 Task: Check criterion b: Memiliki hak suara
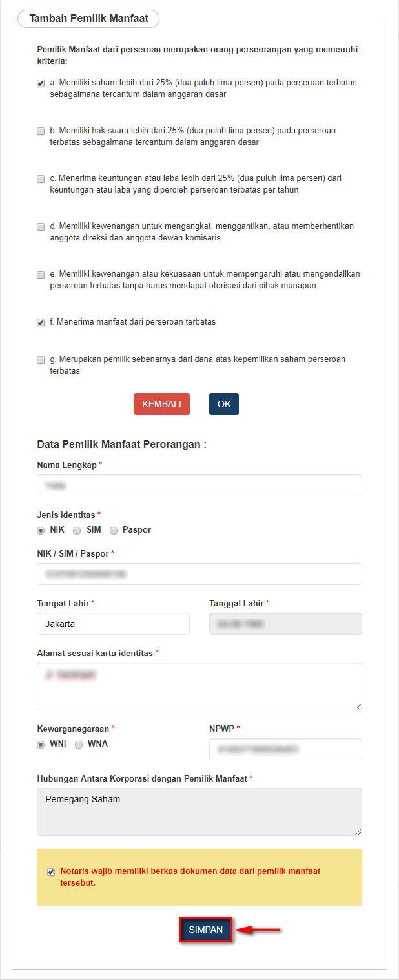[x=41, y=131]
